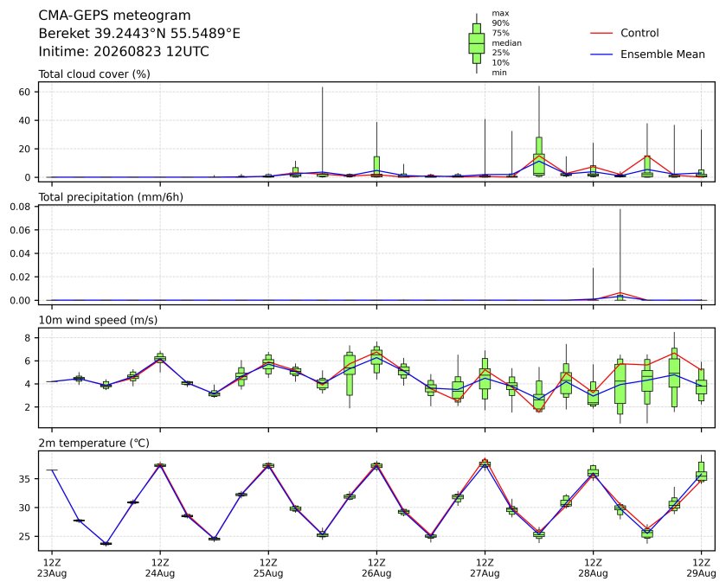Click the '12Z 23Aug' x-axis label
This screenshot has width=726, height=588.
click(x=52, y=568)
